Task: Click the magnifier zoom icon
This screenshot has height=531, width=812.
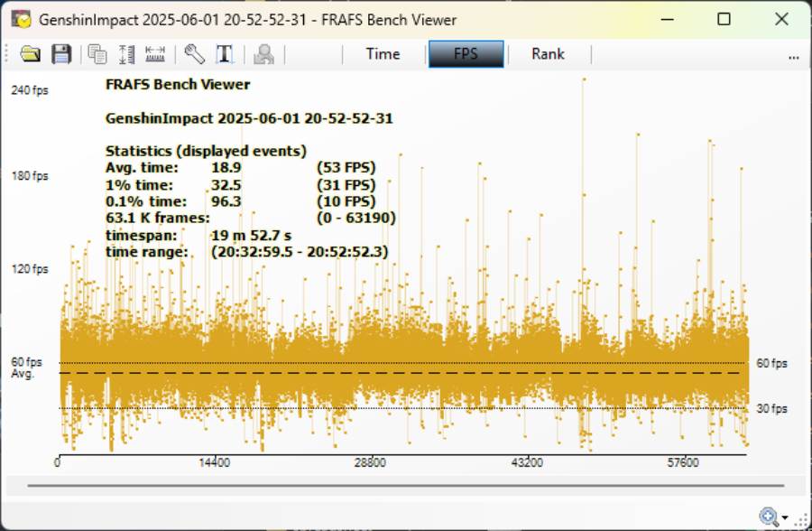Action: pyautogui.click(x=769, y=517)
